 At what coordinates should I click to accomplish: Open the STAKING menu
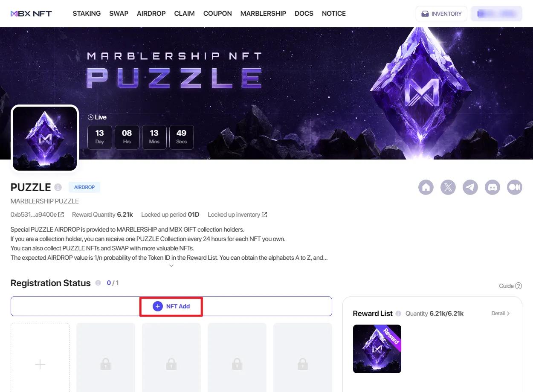87,14
